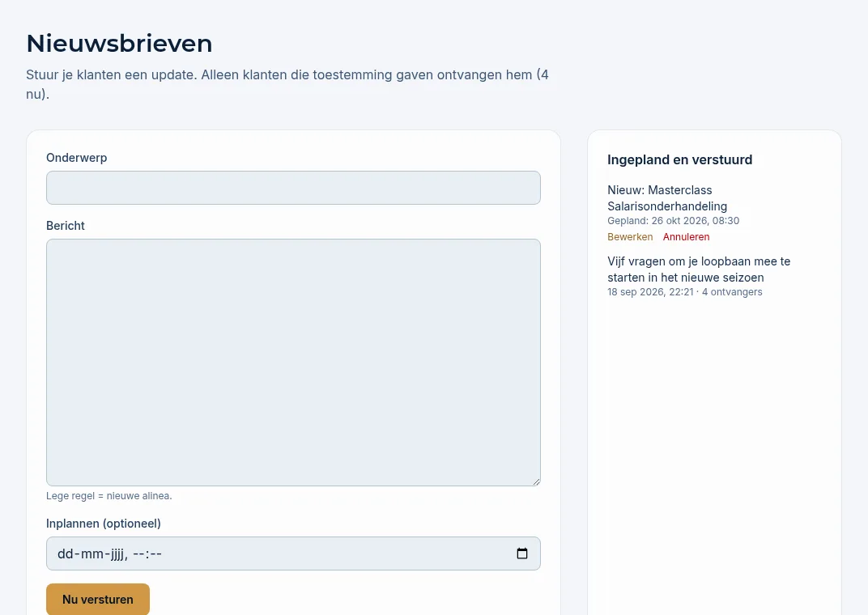Image resolution: width=868 pixels, height=615 pixels.
Task: Click the Bericht label
Action: (66, 226)
